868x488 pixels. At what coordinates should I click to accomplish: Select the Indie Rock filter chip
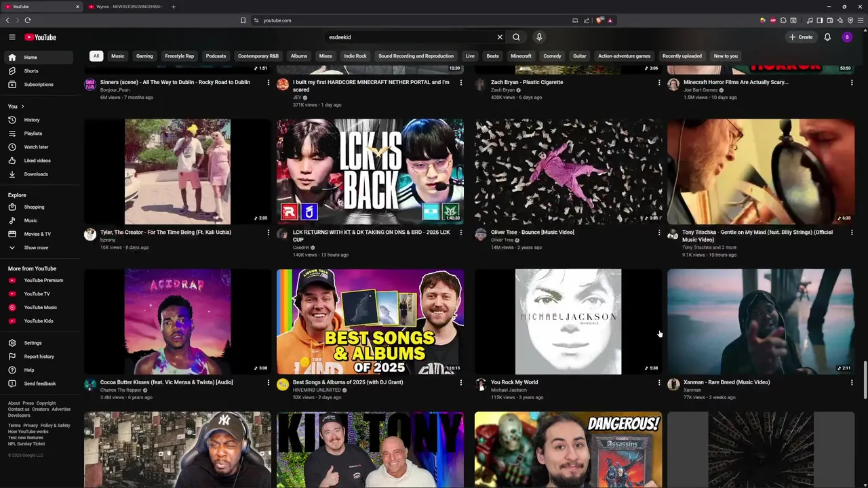tap(355, 56)
